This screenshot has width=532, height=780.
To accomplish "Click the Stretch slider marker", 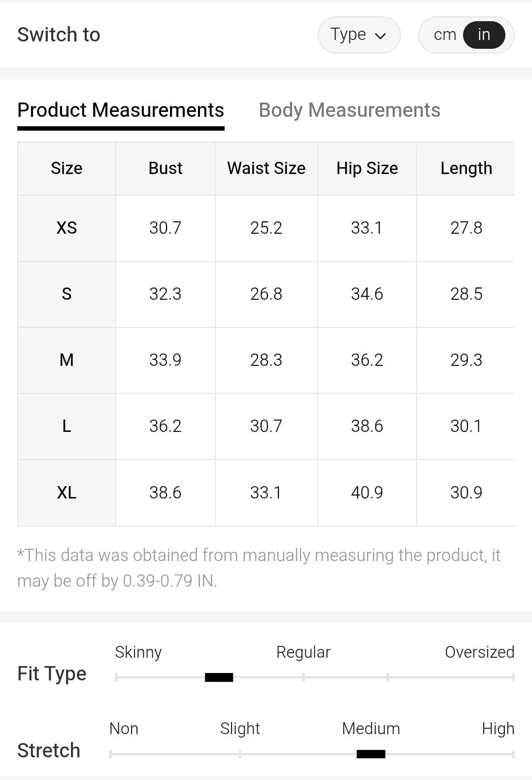I will (x=370, y=754).
